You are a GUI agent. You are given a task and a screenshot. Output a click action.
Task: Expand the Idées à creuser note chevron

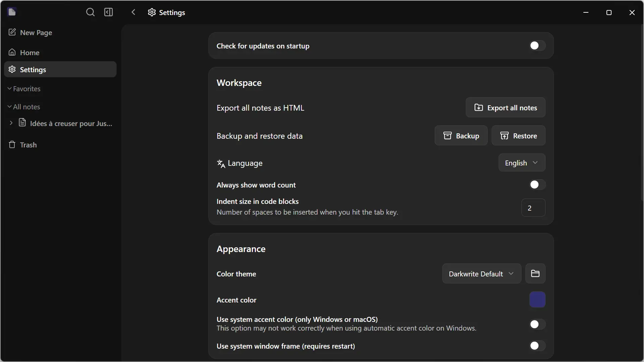(x=11, y=123)
